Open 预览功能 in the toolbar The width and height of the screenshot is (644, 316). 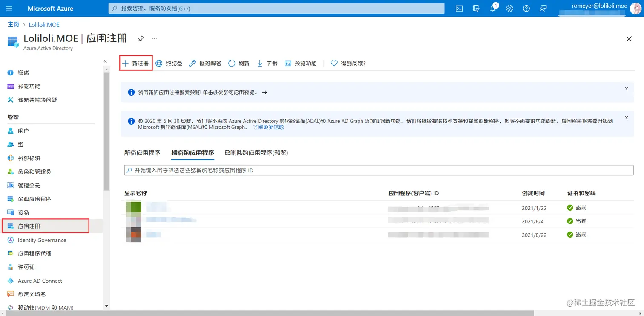(301, 63)
